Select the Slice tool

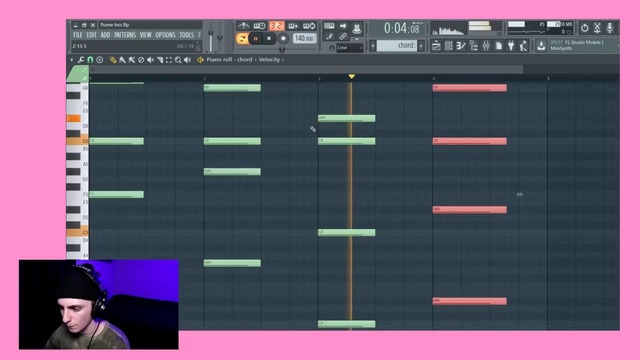pyautogui.click(x=160, y=60)
